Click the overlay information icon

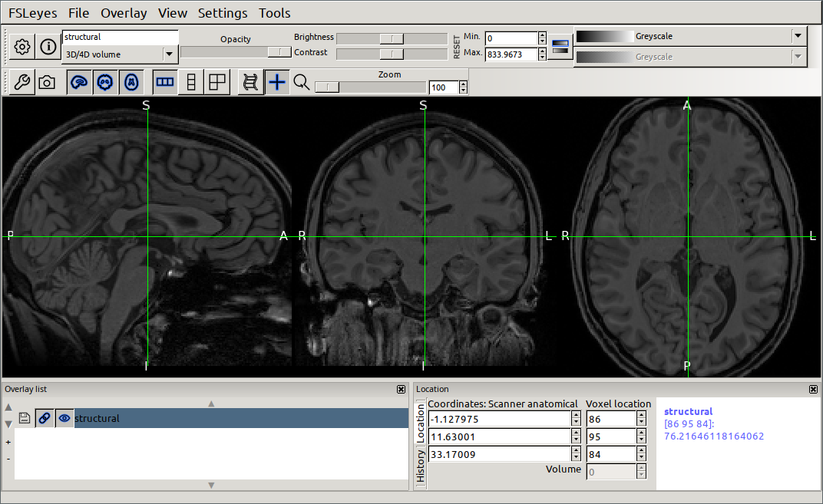pyautogui.click(x=48, y=47)
